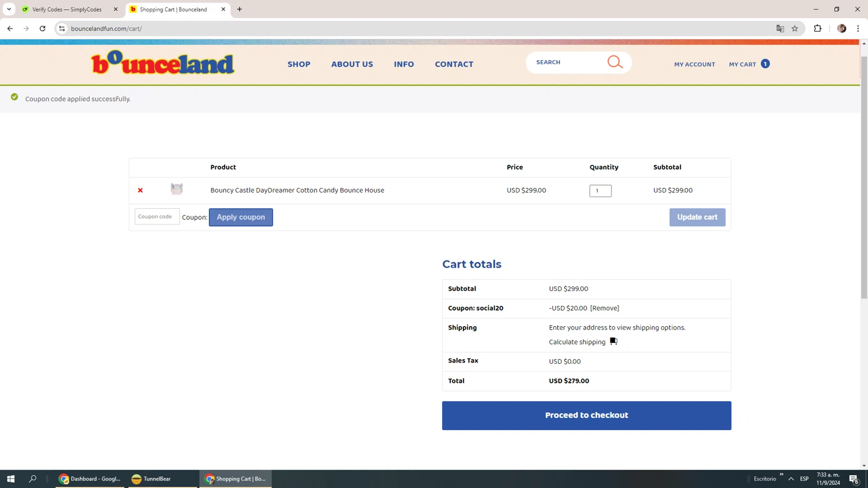Close the Verify Codes tab
The width and height of the screenshot is (868, 488).
click(116, 9)
